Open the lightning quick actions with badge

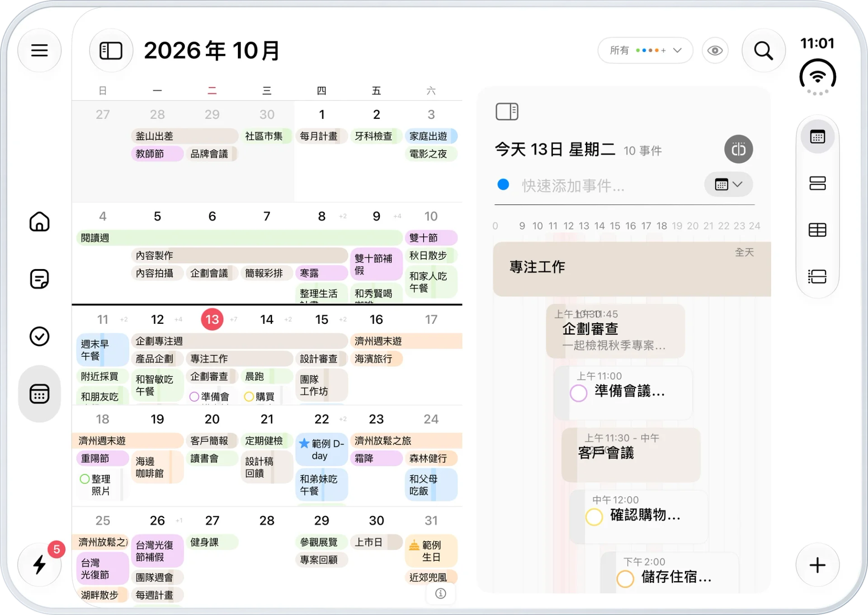(x=40, y=564)
